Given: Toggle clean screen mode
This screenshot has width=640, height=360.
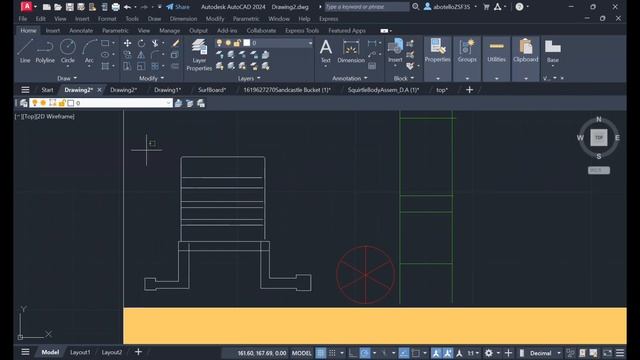Looking at the screenshot, I should pos(608,353).
